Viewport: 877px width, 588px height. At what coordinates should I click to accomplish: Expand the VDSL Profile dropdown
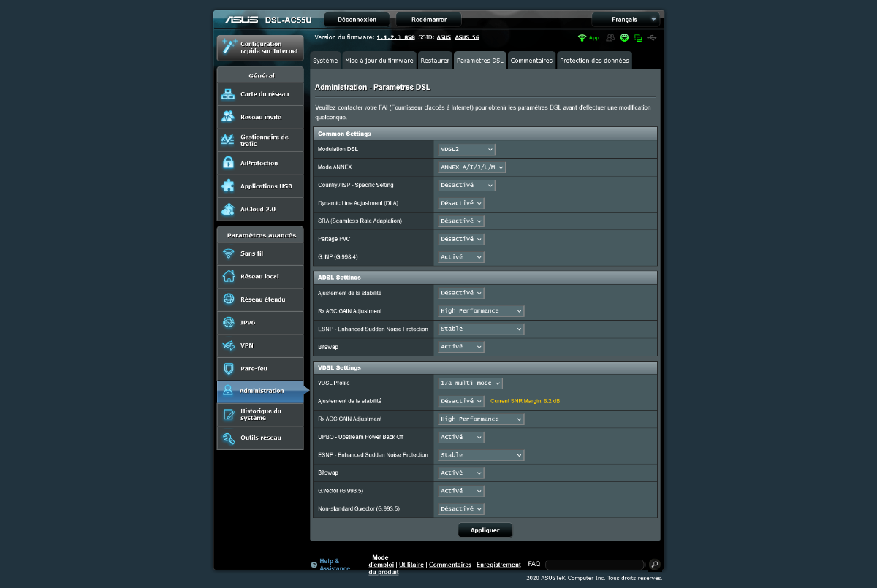[x=470, y=383]
